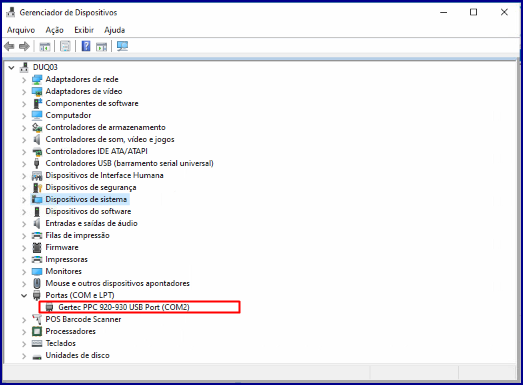Screen dimensions: 523x385
Task: Click the Componentes de software icon
Action: point(37,103)
